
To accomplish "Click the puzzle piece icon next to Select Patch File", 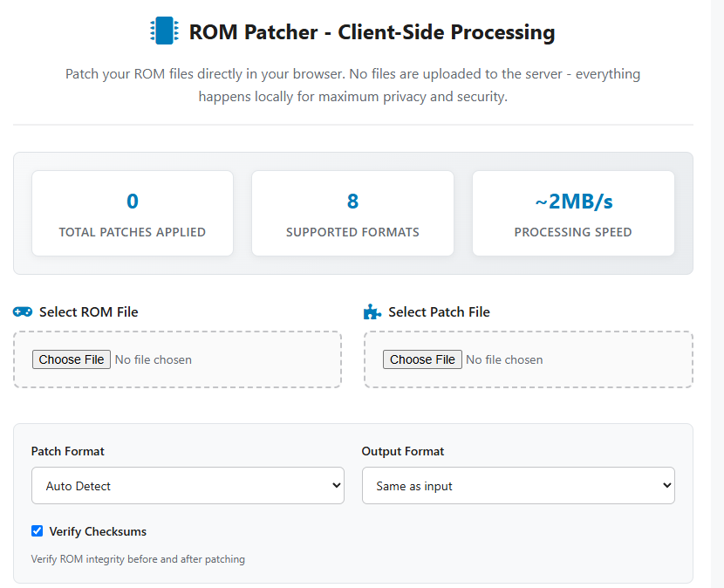I will click(x=372, y=311).
